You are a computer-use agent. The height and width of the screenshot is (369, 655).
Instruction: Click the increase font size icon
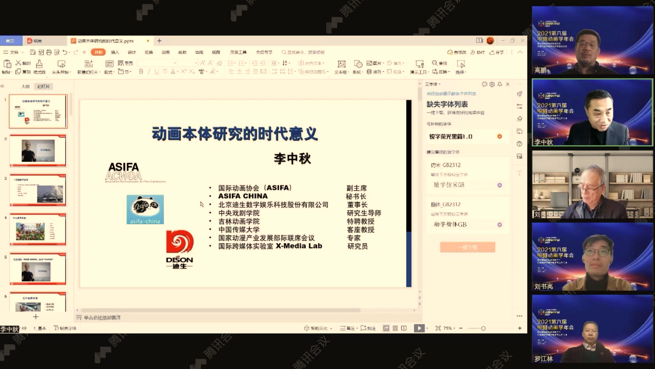point(203,63)
